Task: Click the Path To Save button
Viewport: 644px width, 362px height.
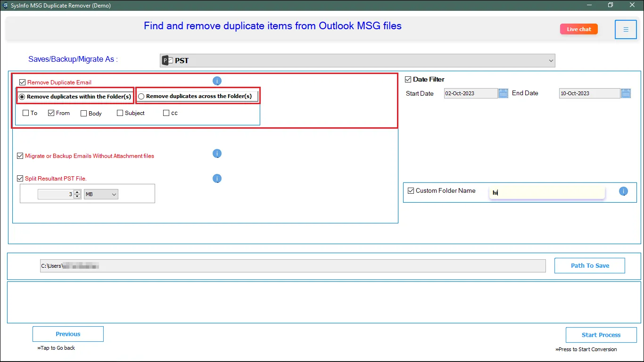Action: (589, 265)
